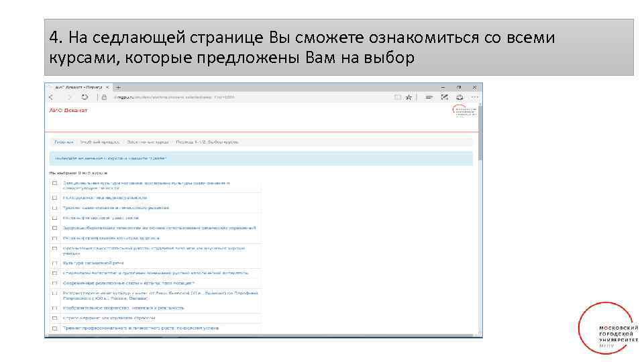Viewport: 644px width, 362px height.
Task: Select the АИС Деканат browser tab
Action: pos(78,87)
